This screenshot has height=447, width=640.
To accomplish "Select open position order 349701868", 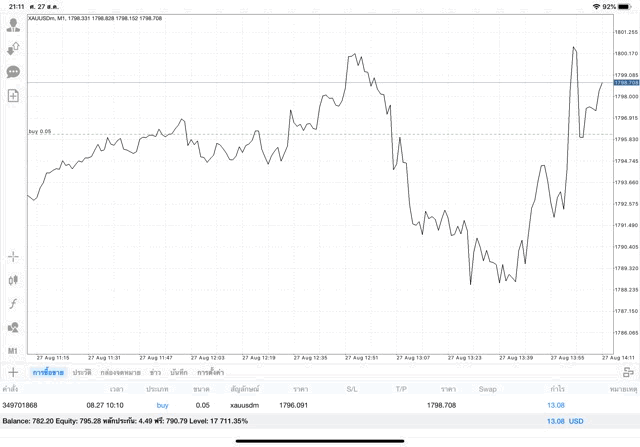I will coord(23,404).
